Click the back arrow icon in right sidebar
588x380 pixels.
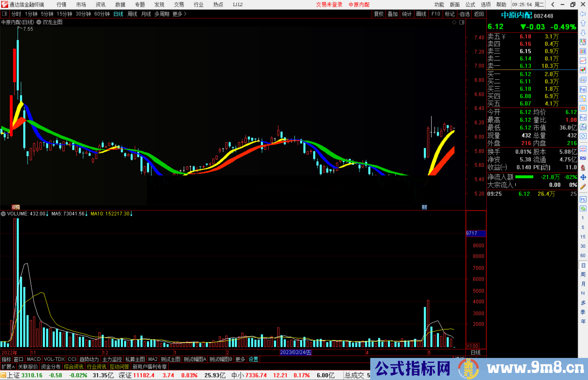(583, 14)
